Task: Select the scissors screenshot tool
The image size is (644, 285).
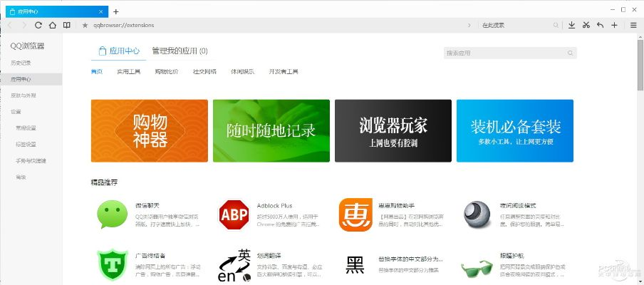Action: tap(586, 25)
